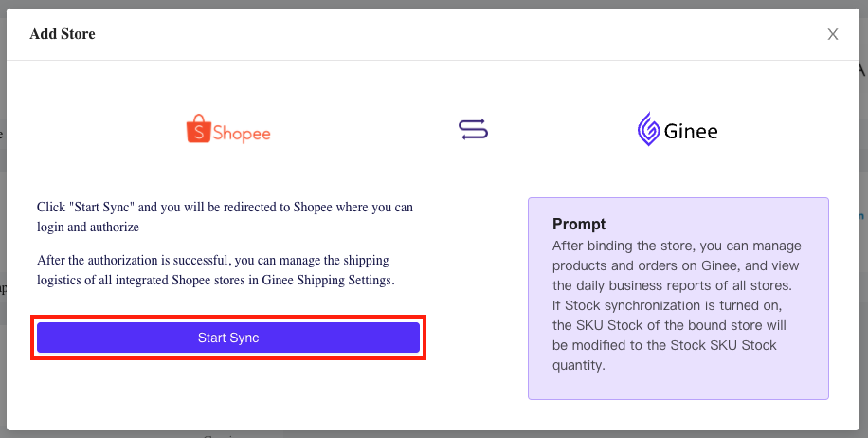Click the 'daily business reports' line in Prompt
868x438 pixels.
[672, 285]
